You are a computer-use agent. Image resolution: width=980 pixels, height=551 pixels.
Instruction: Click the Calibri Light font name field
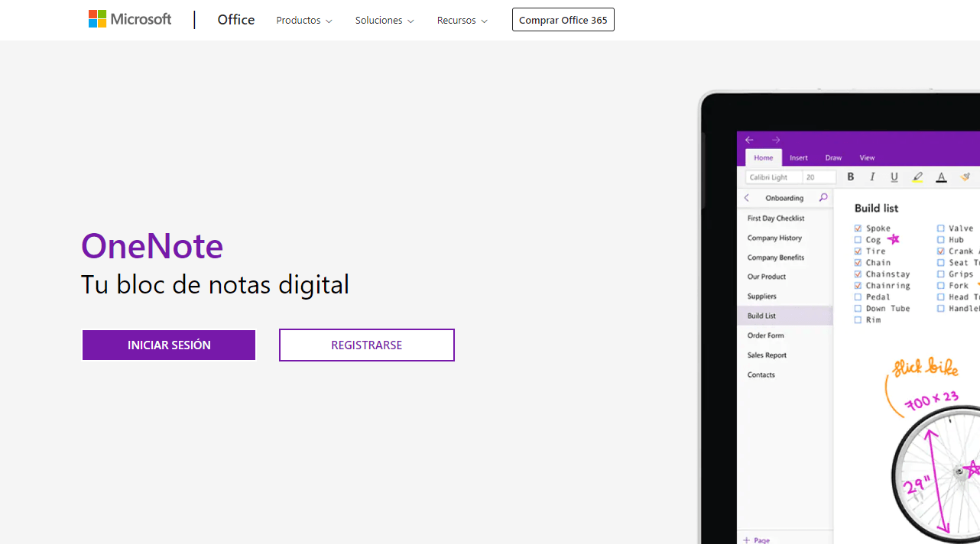tap(773, 177)
